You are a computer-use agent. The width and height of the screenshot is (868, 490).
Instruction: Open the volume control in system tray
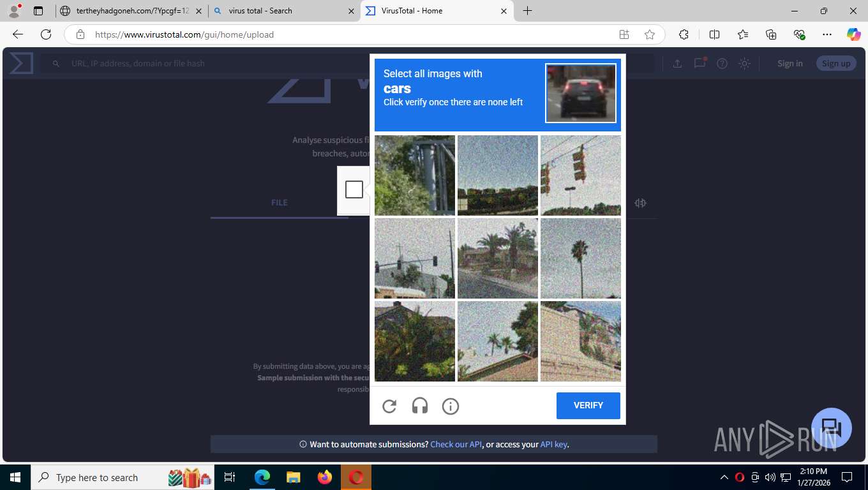770,477
